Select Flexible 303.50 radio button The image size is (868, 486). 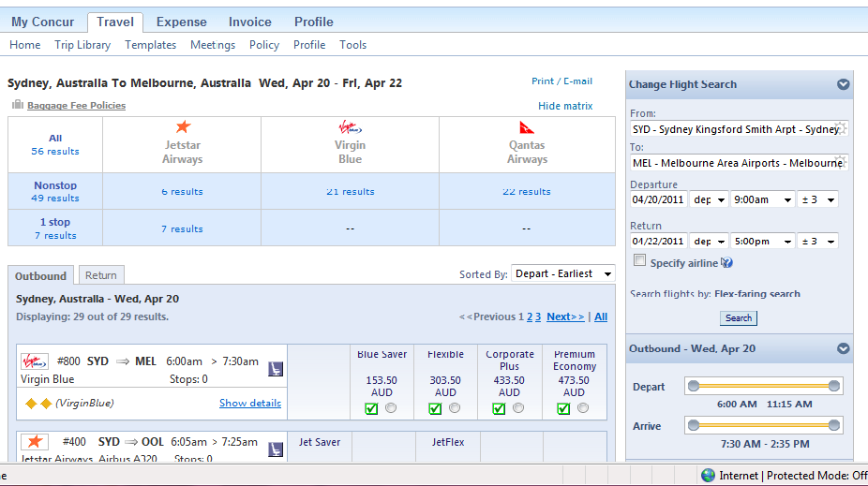tap(455, 408)
